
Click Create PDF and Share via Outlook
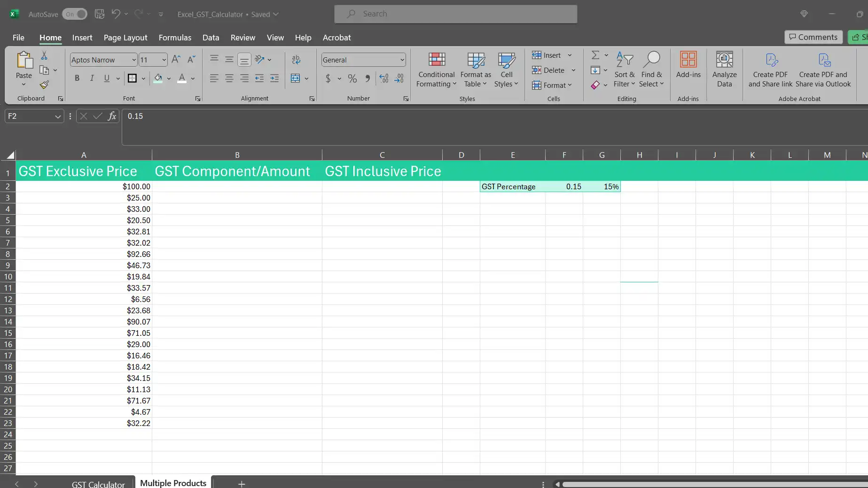pos(823,70)
